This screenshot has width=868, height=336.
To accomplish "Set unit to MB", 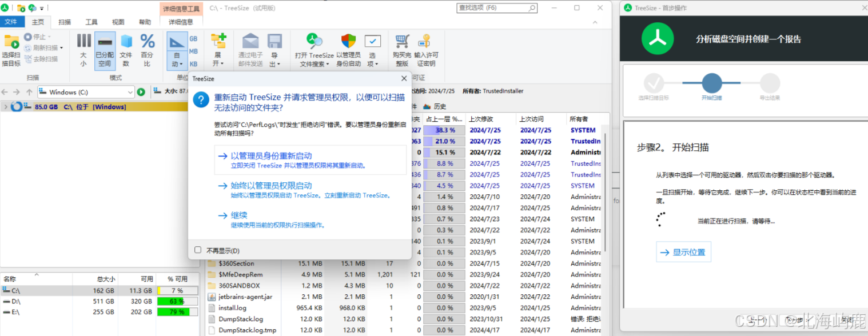I will pyautogui.click(x=193, y=51).
